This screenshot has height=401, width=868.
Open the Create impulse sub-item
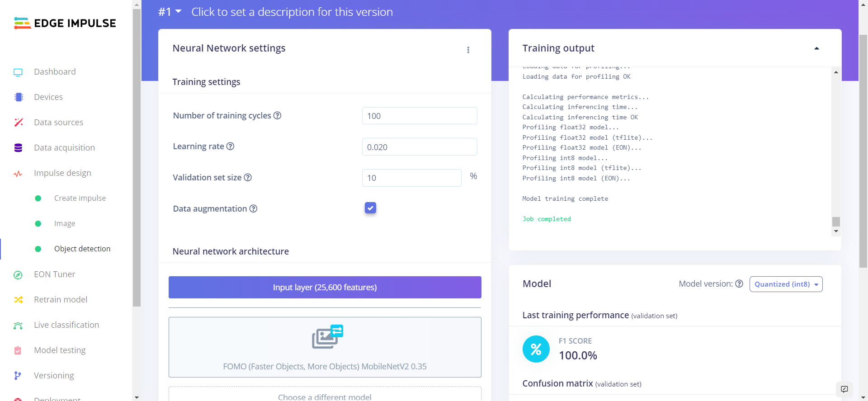tap(80, 198)
